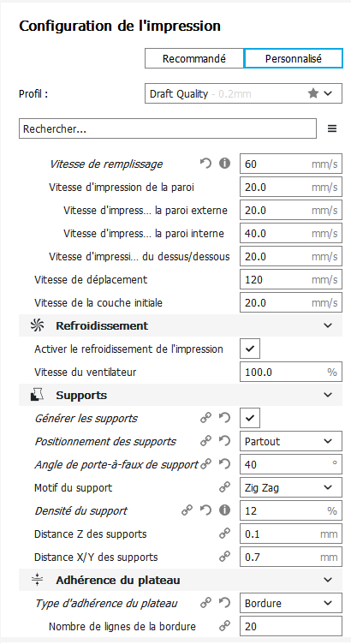Select the Personnalisé tab
This screenshot has height=644, width=351.
(293, 59)
